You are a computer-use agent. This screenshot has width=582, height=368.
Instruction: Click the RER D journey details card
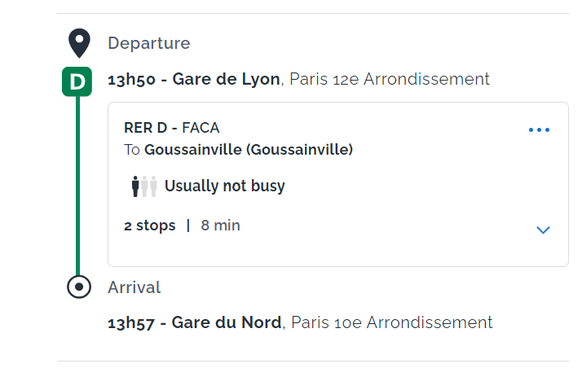[338, 184]
